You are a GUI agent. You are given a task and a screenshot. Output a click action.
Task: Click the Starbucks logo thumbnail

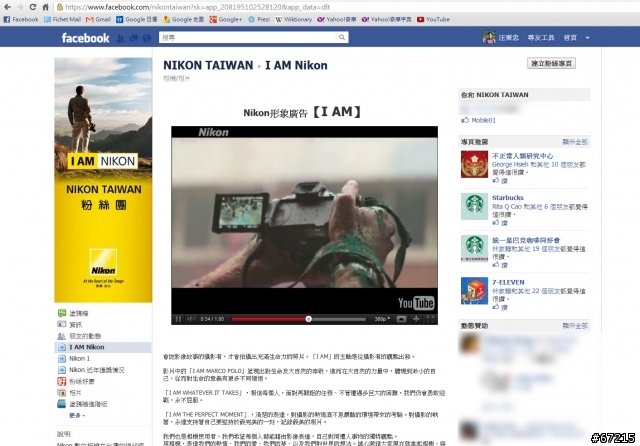474,206
